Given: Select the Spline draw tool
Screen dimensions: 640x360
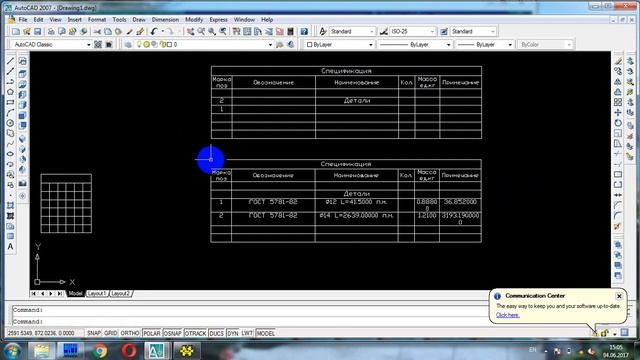Looking at the screenshot, I should [x=11, y=144].
